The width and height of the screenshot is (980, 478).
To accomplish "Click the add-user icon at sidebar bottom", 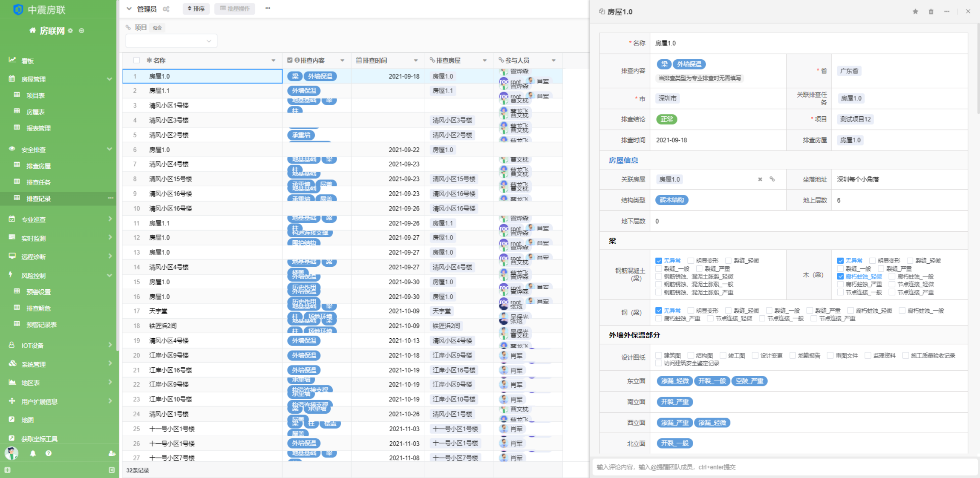I will tap(111, 453).
